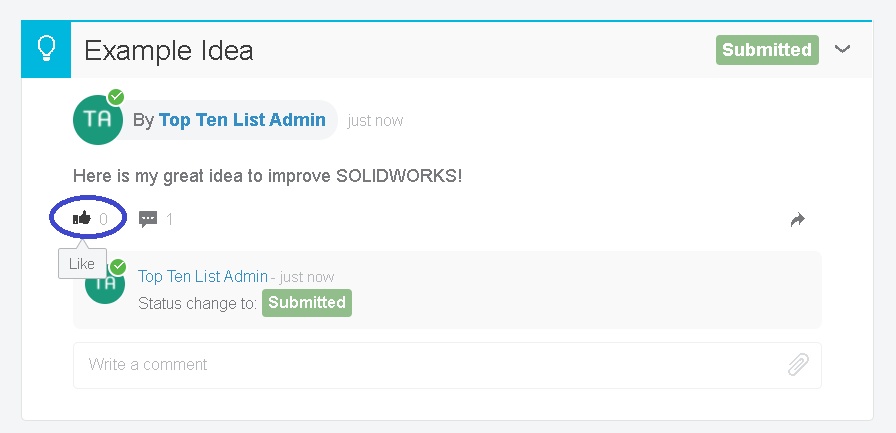This screenshot has width=896, height=433.
Task: Click the large TA author avatar
Action: tap(98, 120)
